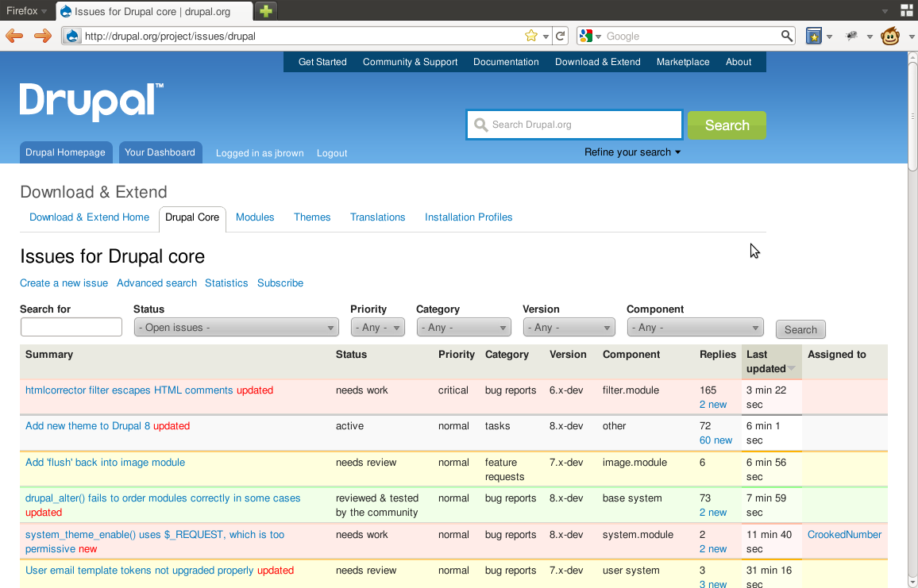Click the browser back arrow
The height and width of the screenshot is (588, 918).
coord(14,36)
